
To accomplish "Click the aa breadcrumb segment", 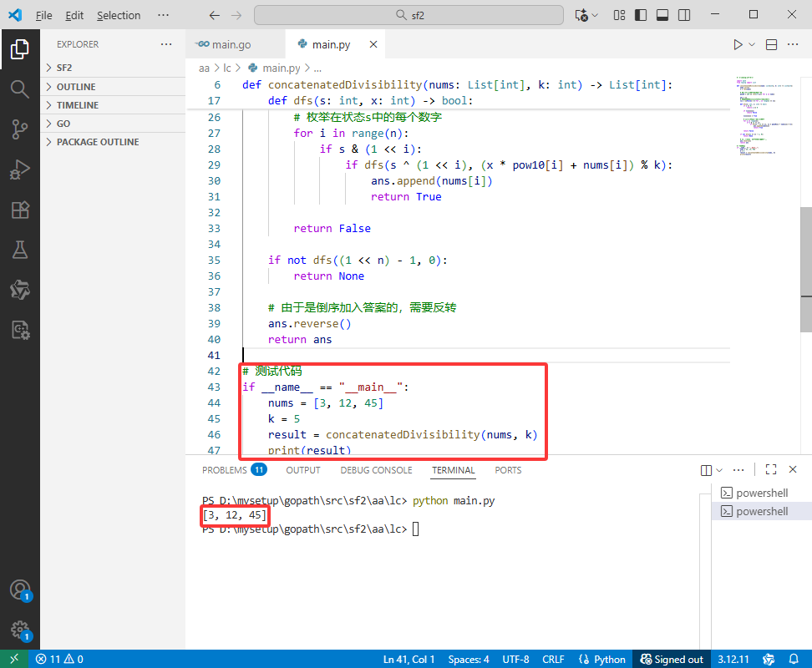I will coord(204,68).
